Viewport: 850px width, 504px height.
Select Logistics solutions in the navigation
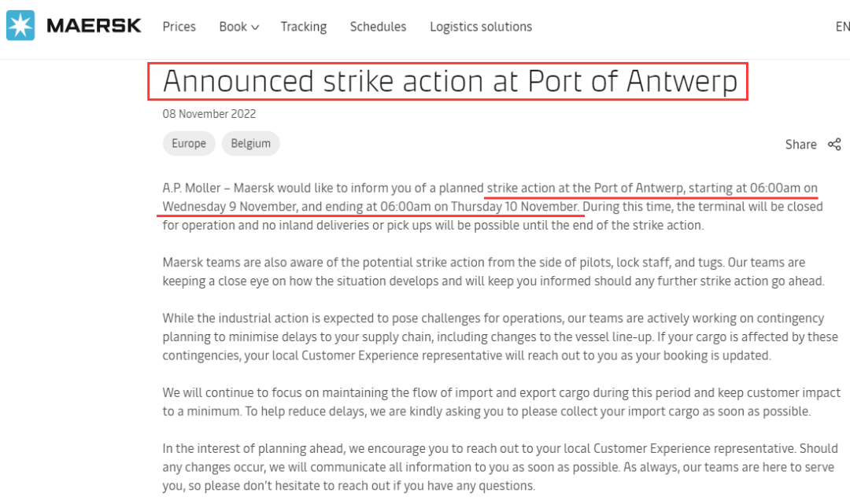pos(481,27)
